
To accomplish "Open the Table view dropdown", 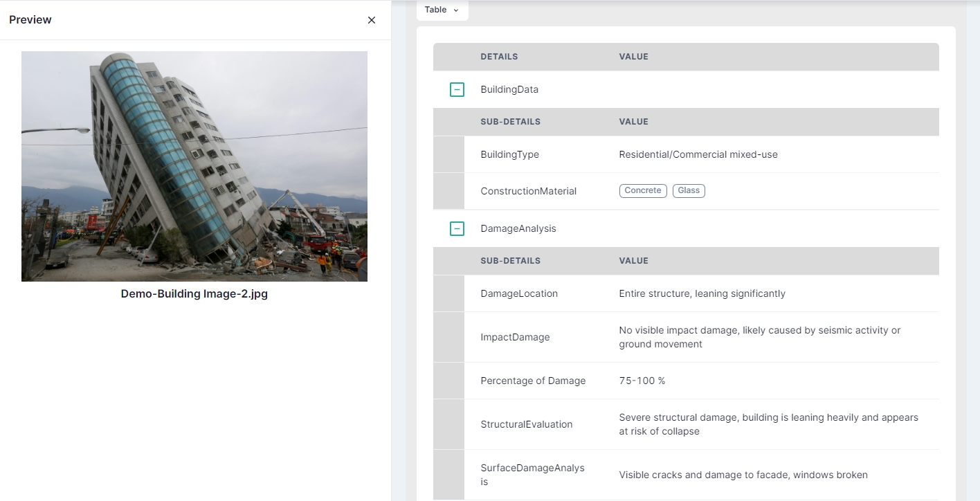I will pos(442,10).
